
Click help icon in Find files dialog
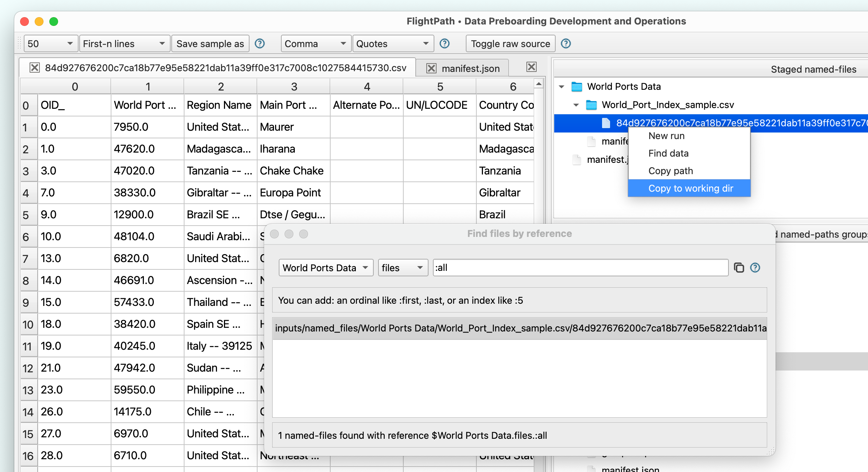point(755,268)
